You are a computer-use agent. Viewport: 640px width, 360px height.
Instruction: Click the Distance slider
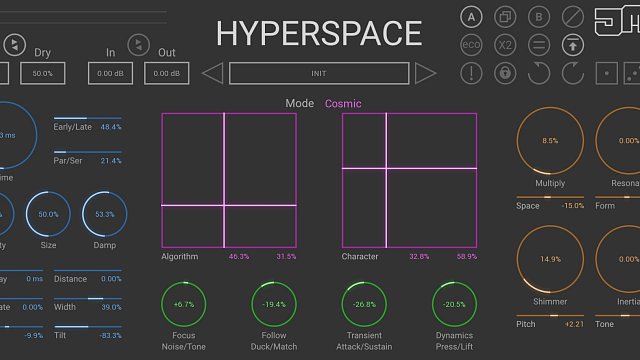pos(87,270)
